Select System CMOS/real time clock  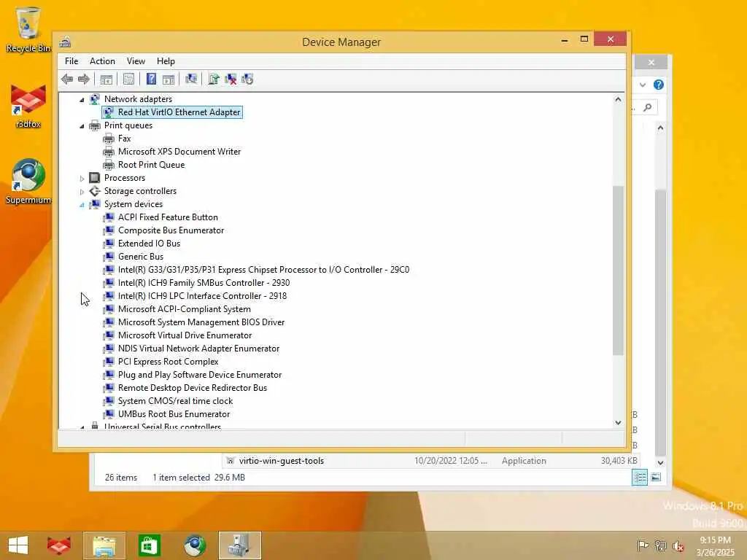click(175, 401)
